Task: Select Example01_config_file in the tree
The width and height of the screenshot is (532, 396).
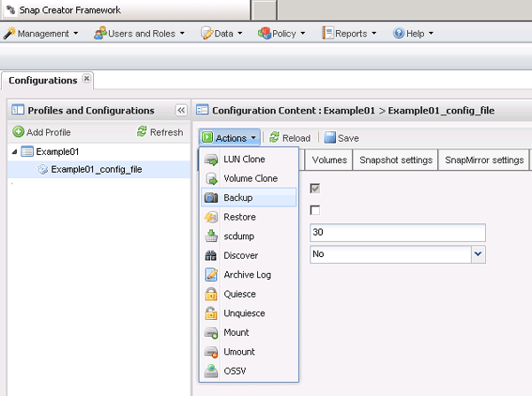Action: [98, 169]
